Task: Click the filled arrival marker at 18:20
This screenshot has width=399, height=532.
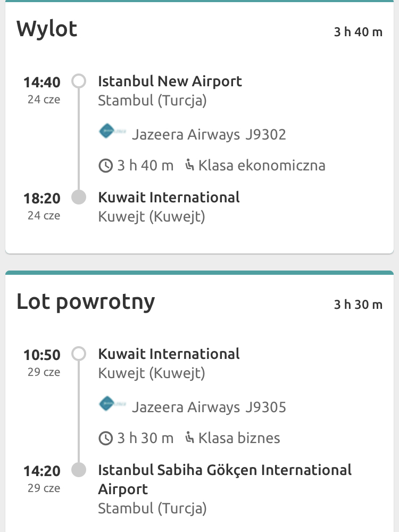Action: (x=79, y=197)
